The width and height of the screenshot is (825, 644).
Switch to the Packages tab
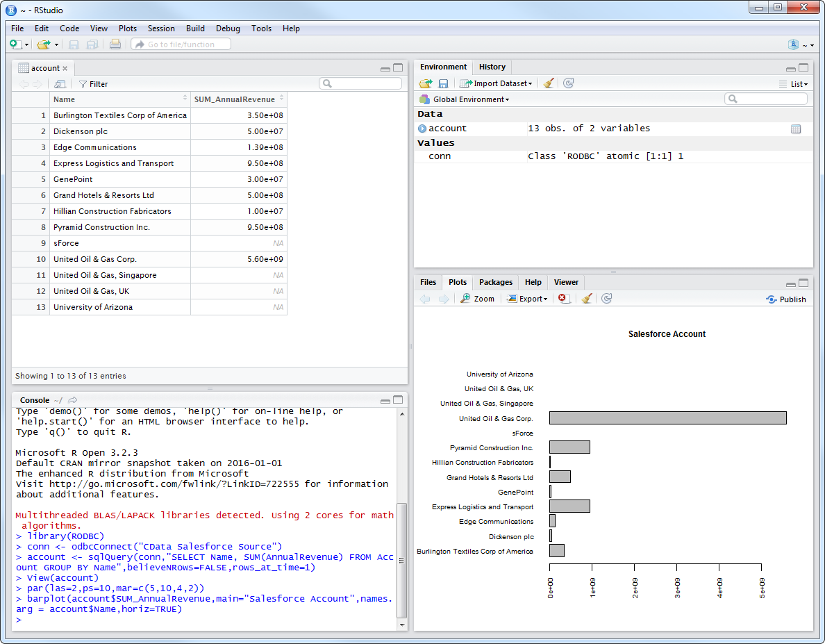click(x=495, y=282)
